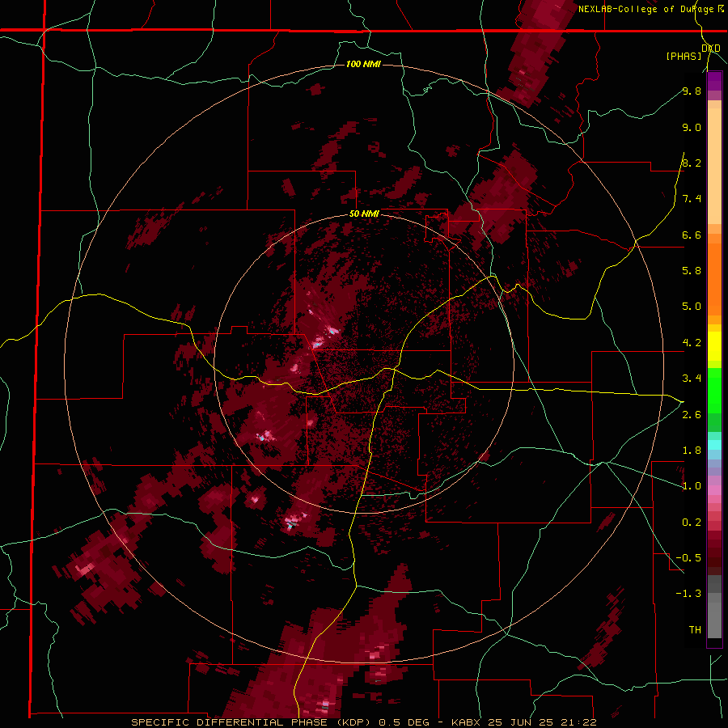This screenshot has width=728, height=728.
Task: Click the -0.5 color scale value
Action: (x=688, y=557)
